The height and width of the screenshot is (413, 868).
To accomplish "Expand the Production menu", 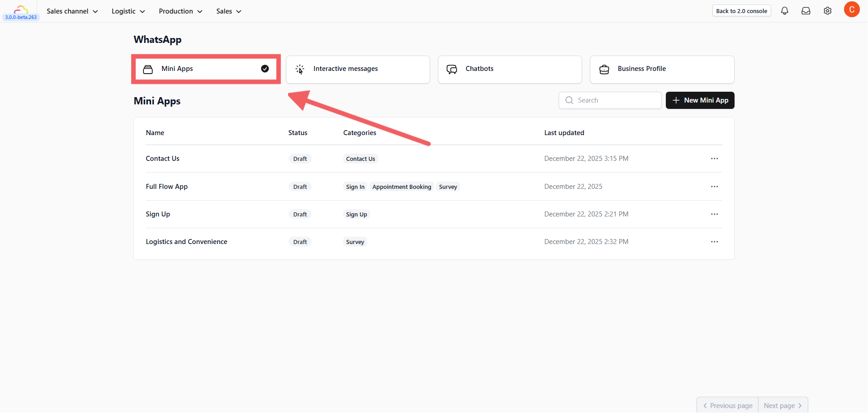I will [x=180, y=11].
